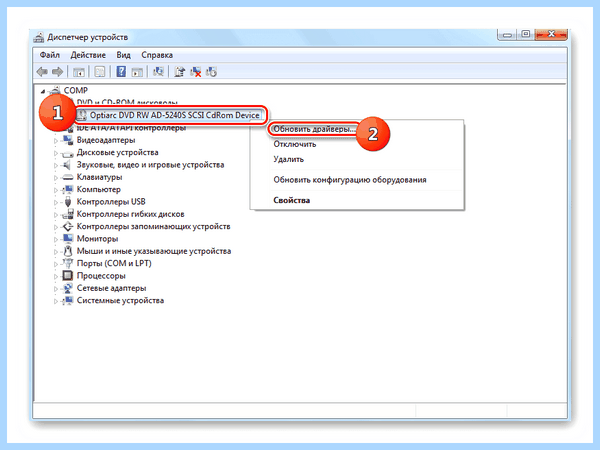Image resolution: width=600 pixels, height=450 pixels.
Task: Minimize the Диспетчер устройств window
Action: coord(507,35)
